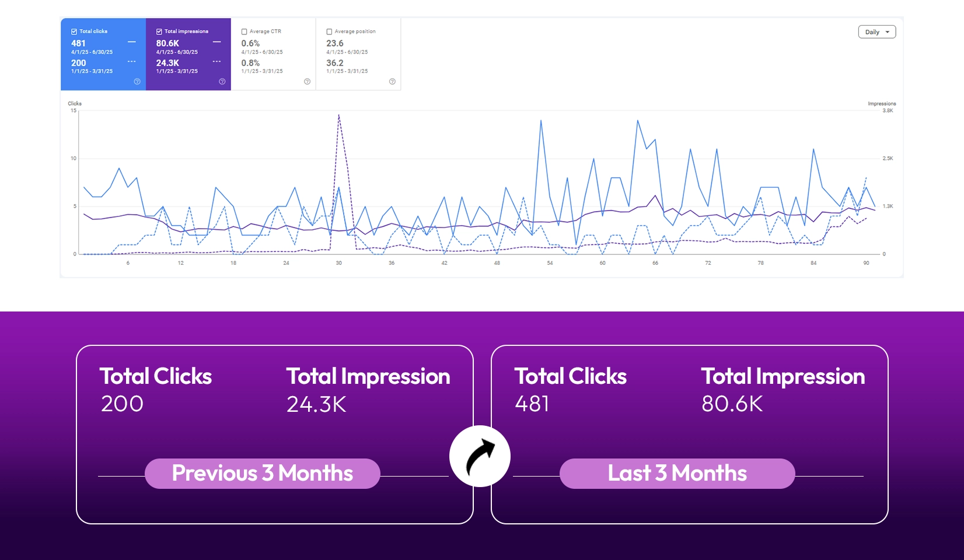Open the Daily granularity dropdown
The image size is (964, 560).
pos(876,32)
